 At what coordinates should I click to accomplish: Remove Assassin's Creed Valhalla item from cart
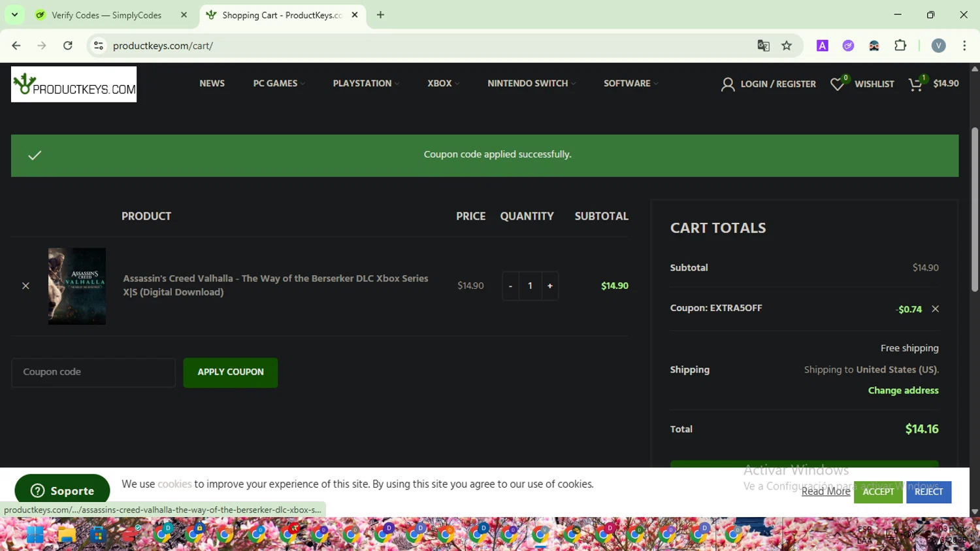click(x=25, y=286)
